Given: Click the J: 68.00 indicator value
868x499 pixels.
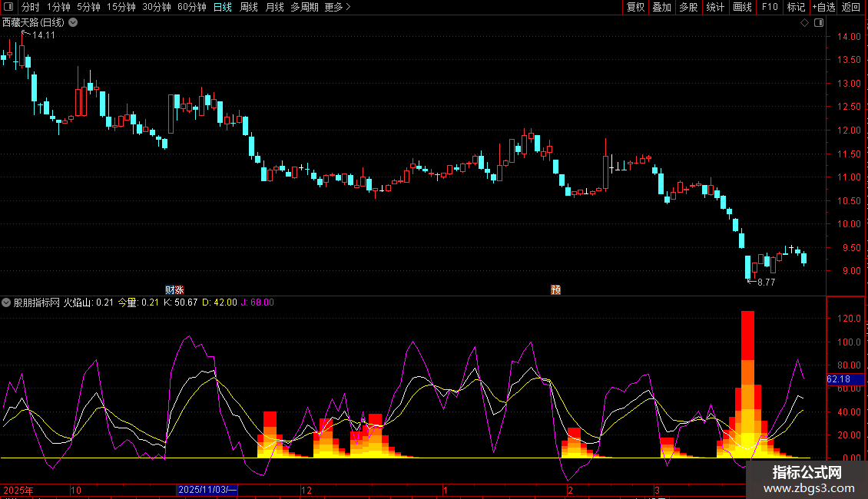Looking at the screenshot, I should pos(257,302).
